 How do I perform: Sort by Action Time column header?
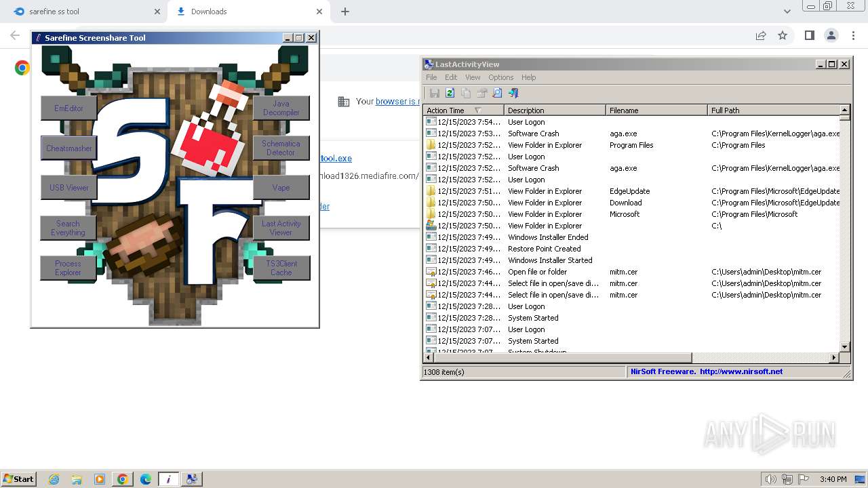pos(463,110)
